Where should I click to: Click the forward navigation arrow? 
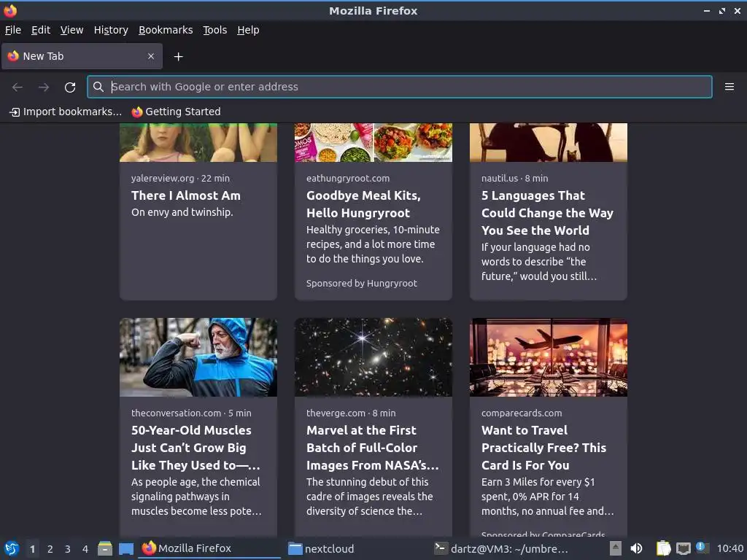(44, 87)
